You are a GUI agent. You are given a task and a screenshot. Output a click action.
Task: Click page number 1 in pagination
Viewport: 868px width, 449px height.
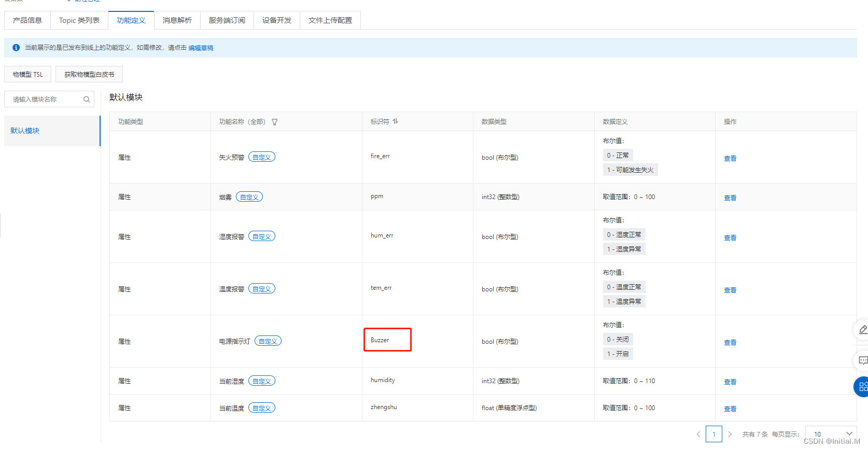coord(714,434)
